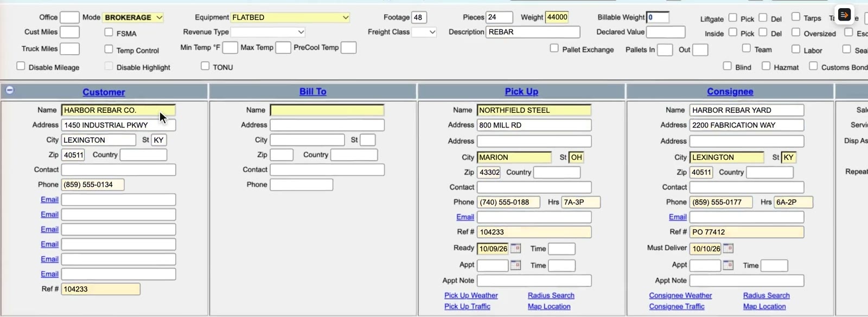The image size is (868, 317).
Task: Click the first Customer Email link
Action: (49, 200)
